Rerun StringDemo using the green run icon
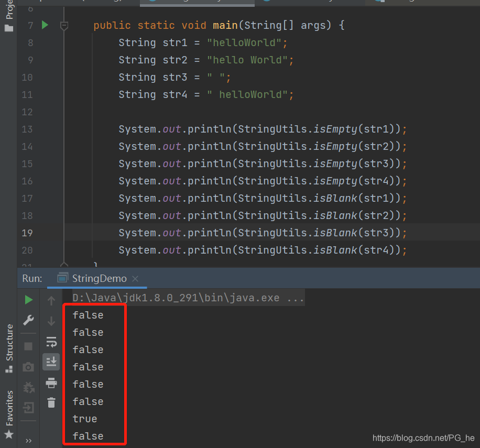This screenshot has width=480, height=448. pyautogui.click(x=29, y=300)
